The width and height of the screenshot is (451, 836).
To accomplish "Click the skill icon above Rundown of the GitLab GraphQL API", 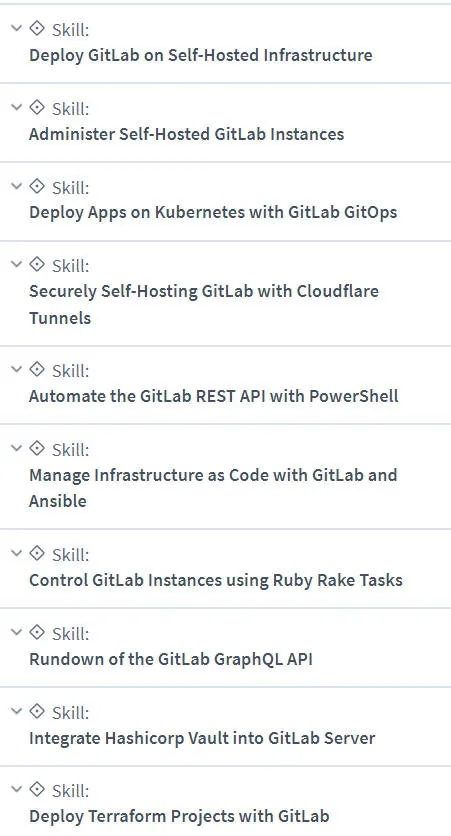I will [x=36, y=632].
